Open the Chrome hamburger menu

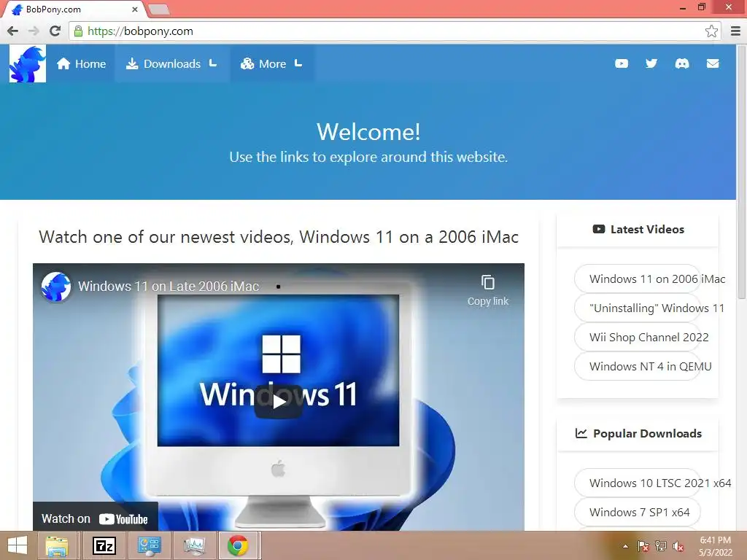735,31
